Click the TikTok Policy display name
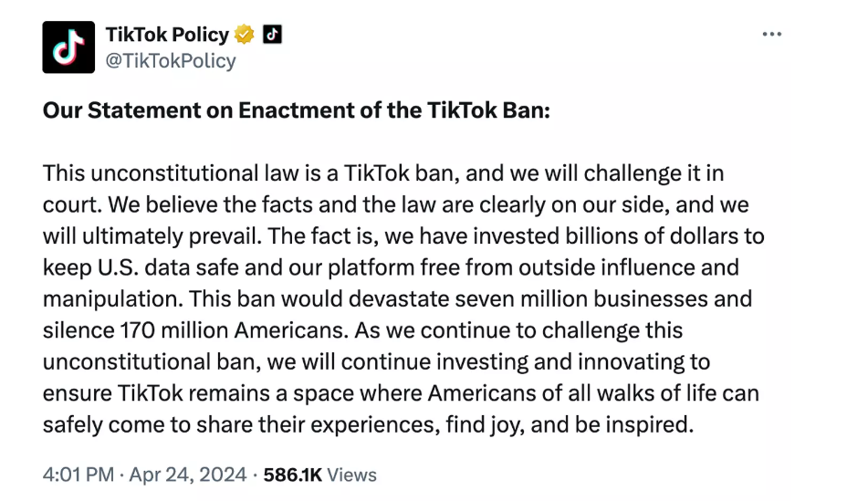 click(167, 35)
